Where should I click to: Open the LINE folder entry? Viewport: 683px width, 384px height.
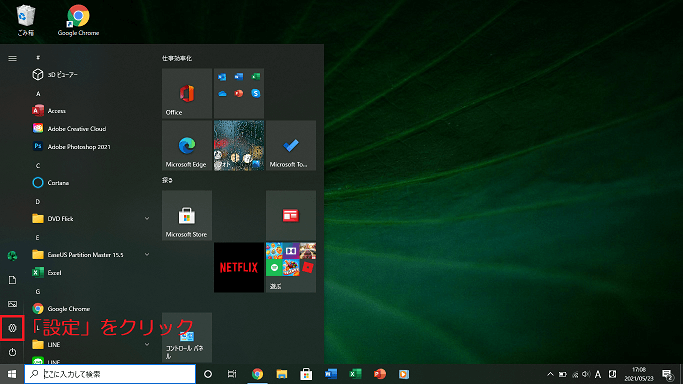tap(91, 344)
